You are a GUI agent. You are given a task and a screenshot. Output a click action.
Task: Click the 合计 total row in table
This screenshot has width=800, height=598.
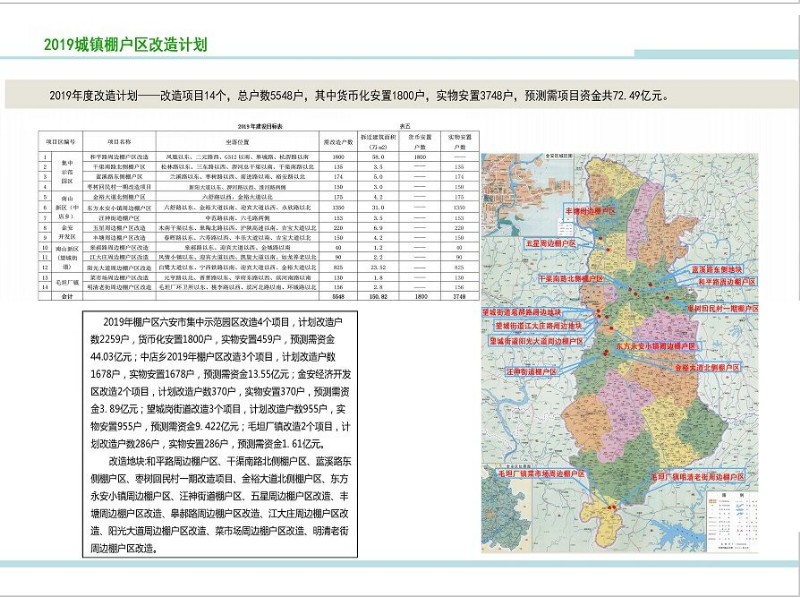[x=39, y=297]
